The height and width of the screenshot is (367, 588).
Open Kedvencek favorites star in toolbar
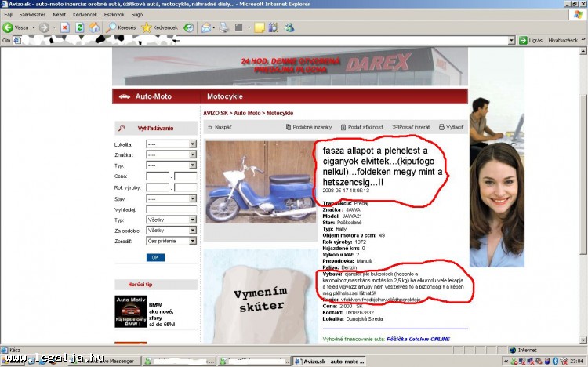click(x=159, y=27)
